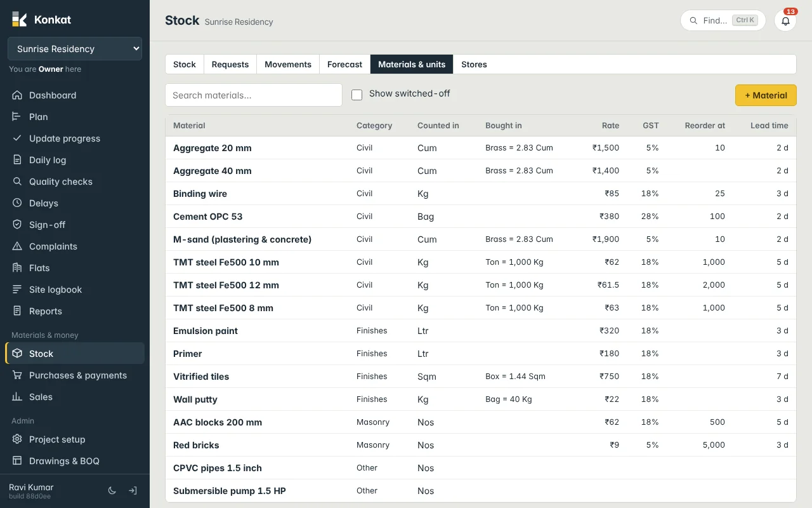Click the sign out icon
This screenshot has height=508, width=812.
133,491
